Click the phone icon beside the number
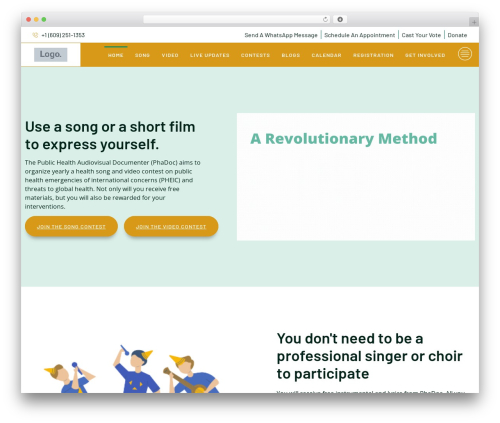500x423 pixels. pyautogui.click(x=35, y=35)
